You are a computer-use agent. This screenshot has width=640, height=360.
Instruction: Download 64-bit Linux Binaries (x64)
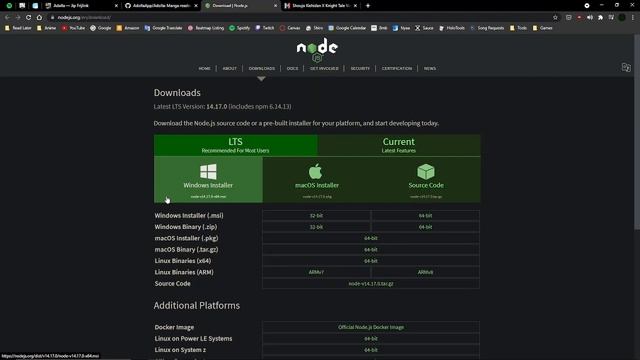[371, 261]
